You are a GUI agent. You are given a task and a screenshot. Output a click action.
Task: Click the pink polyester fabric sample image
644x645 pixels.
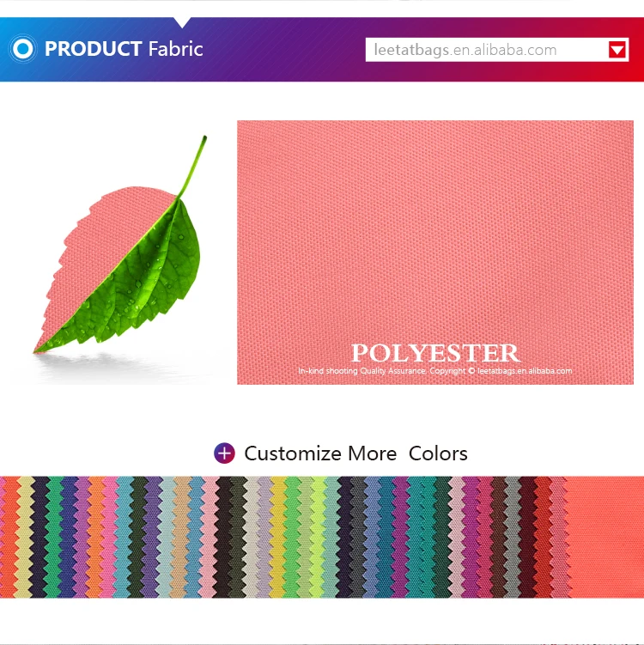point(435,253)
